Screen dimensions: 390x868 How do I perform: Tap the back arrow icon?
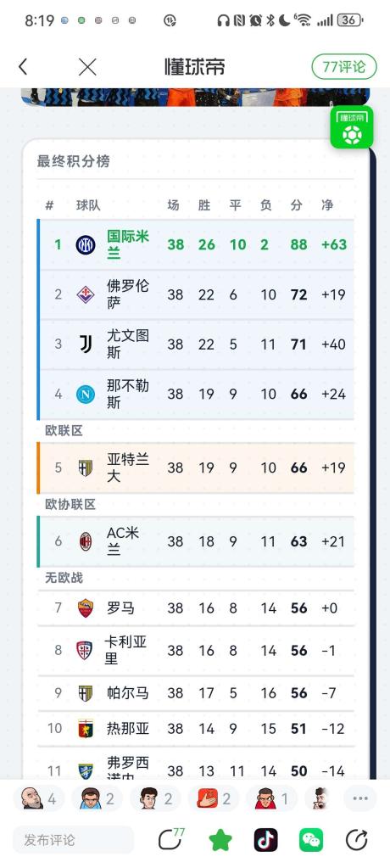tap(23, 67)
